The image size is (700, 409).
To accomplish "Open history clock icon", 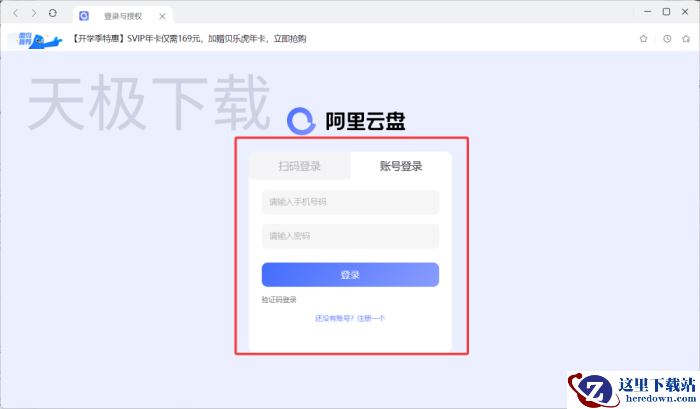I will 667,39.
